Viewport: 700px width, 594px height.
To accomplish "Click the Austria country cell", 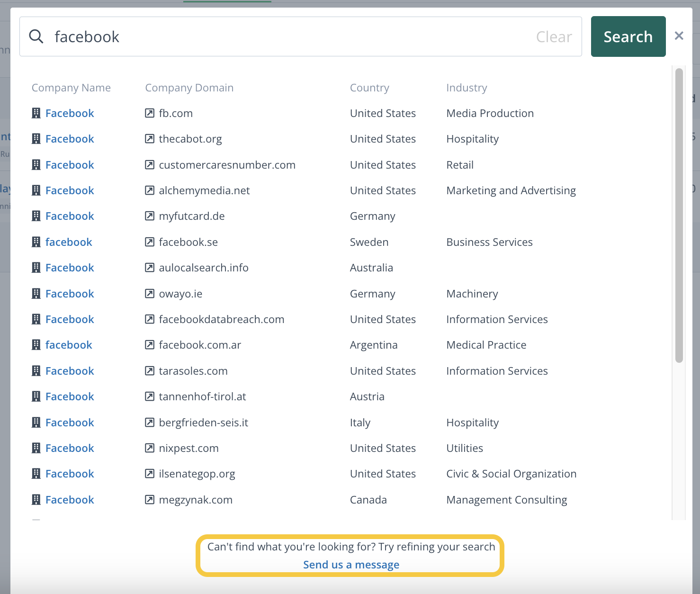I will click(x=367, y=396).
